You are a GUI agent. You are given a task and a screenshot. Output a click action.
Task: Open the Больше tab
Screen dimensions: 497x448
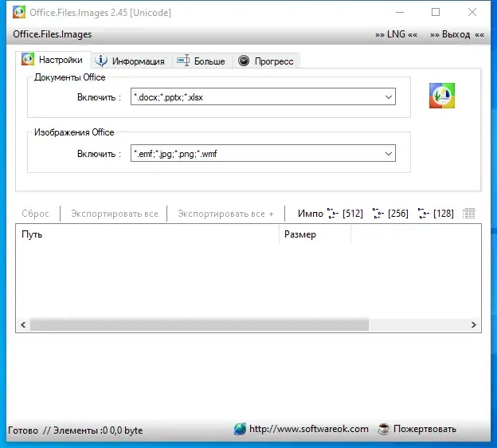[x=202, y=61]
